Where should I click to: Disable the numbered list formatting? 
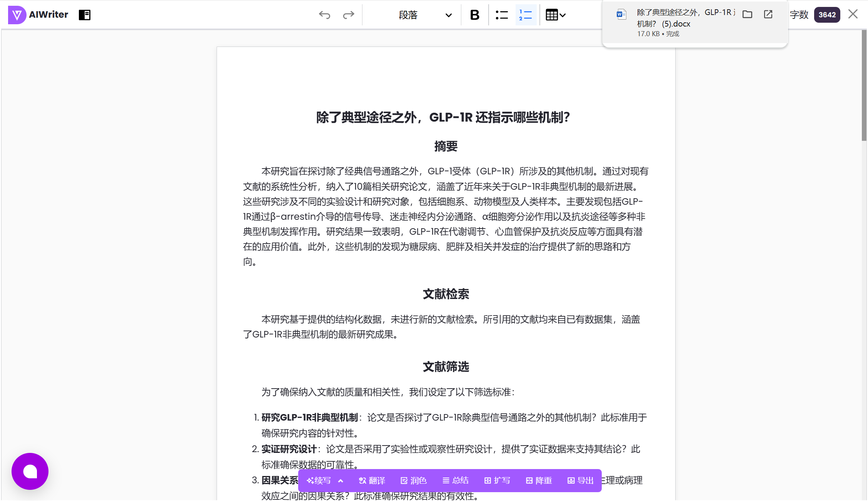coord(526,15)
